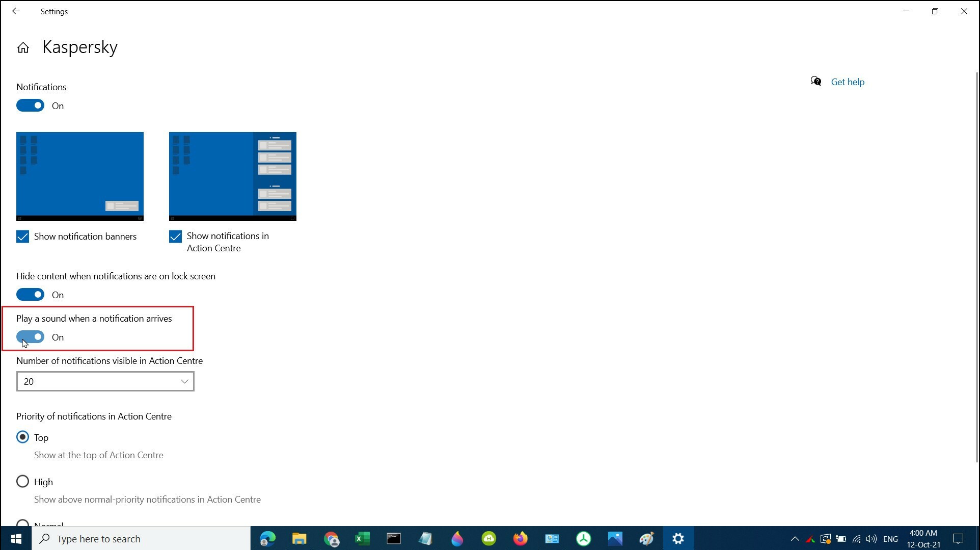This screenshot has width=980, height=550.
Task: Go back using the Settings back arrow
Action: coord(16,11)
